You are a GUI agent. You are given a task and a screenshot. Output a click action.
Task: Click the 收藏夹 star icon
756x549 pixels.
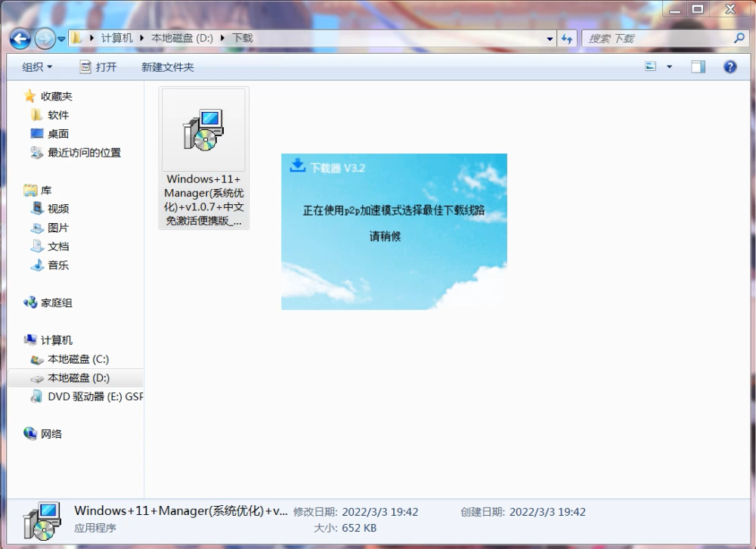tap(30, 96)
